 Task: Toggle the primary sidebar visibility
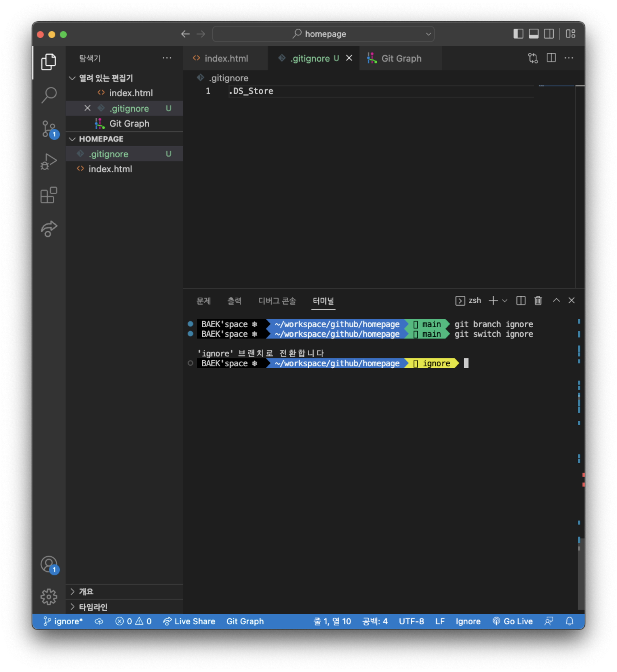click(x=518, y=34)
